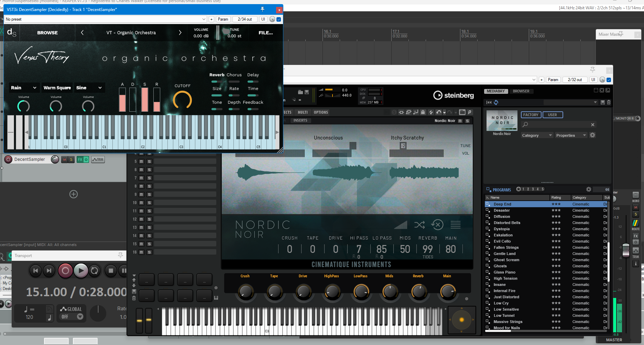This screenshot has height=345, width=644.
Task: Pin the DecentSampler FX window
Action: point(262,9)
